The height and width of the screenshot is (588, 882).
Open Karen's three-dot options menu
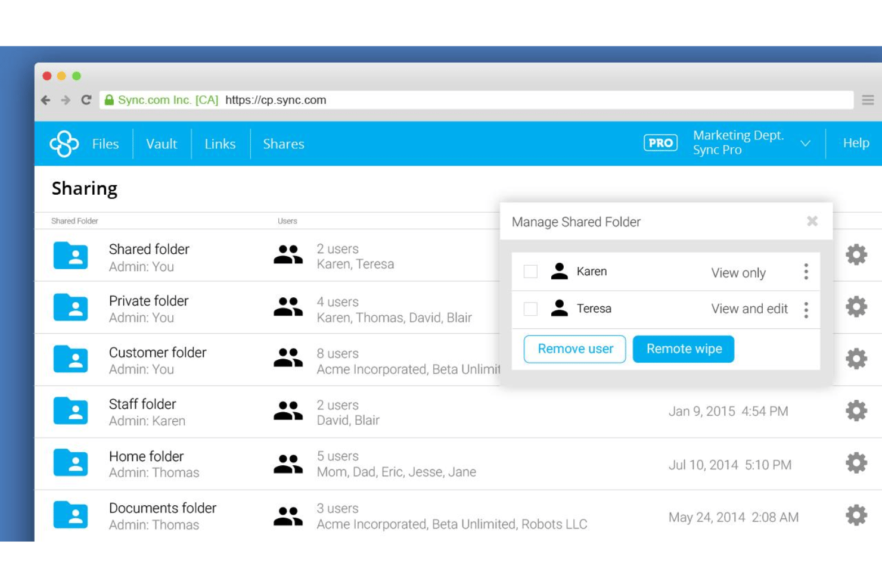coord(806,272)
